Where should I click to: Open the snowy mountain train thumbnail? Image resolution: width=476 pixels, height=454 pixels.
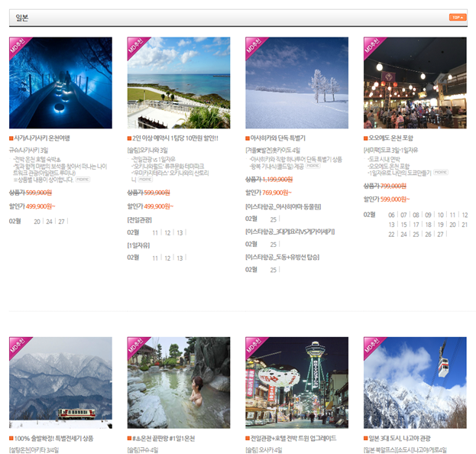[x=60, y=383]
